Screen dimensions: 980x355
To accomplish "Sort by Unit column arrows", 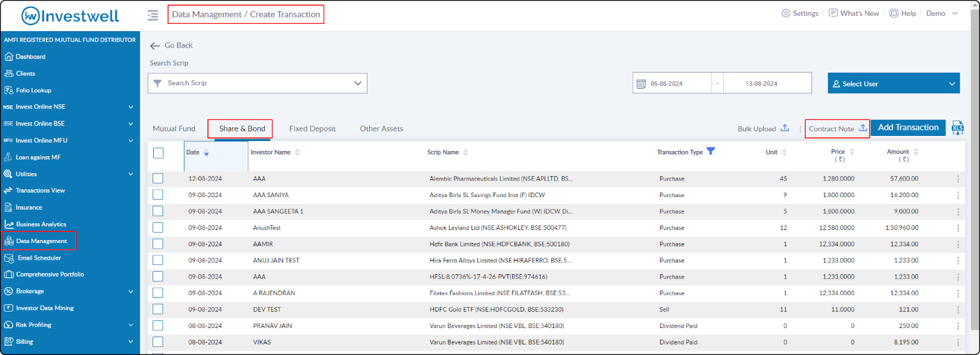I will click(x=784, y=152).
